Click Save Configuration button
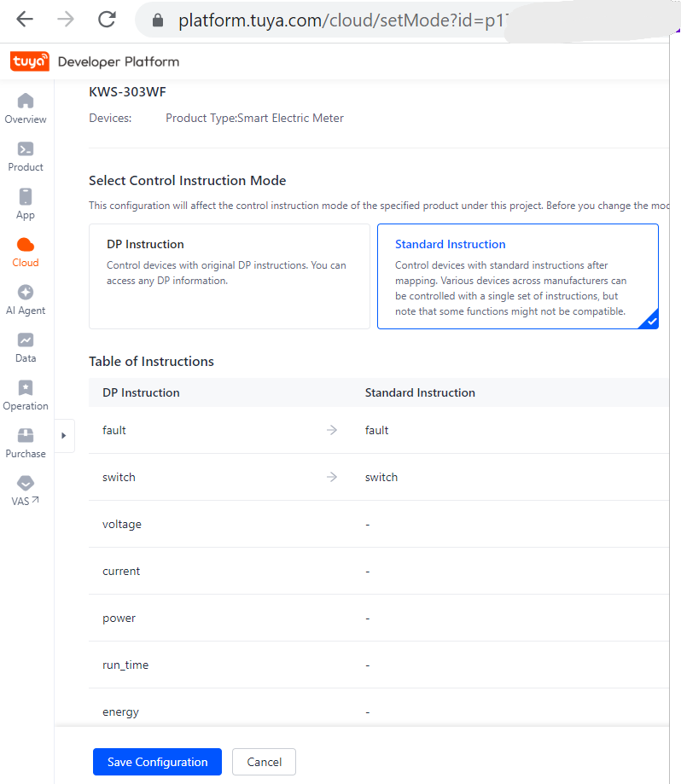681x784 pixels. (157, 762)
